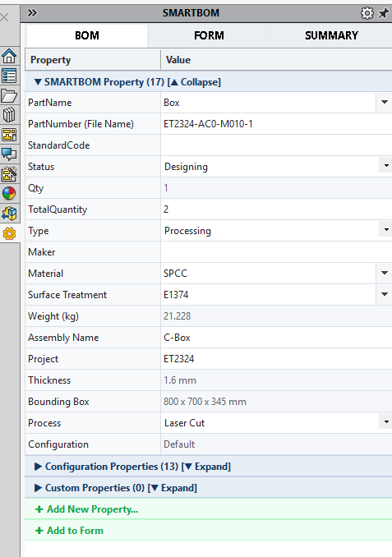Select the orange SMARTBOM gear tab icon
Image resolution: width=392 pixels, height=557 pixels.
(9, 233)
